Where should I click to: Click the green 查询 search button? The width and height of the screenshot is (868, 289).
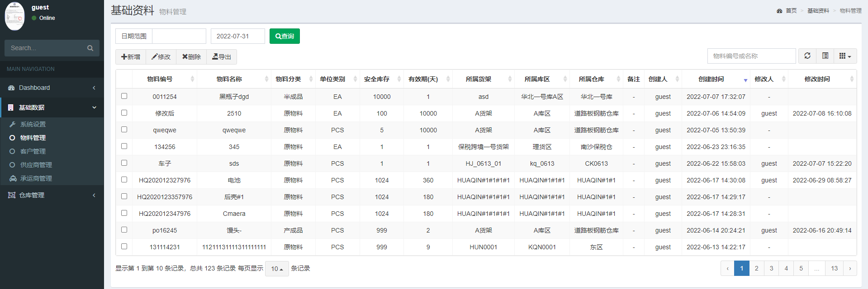285,36
